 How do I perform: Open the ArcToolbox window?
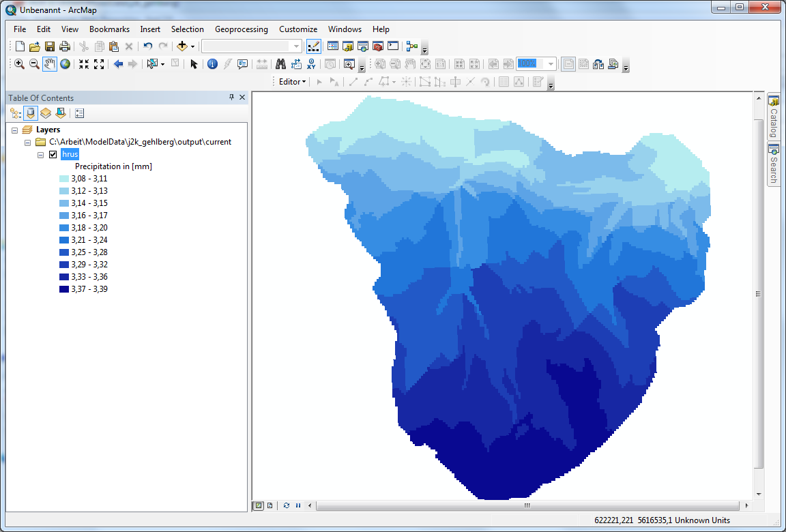click(377, 46)
